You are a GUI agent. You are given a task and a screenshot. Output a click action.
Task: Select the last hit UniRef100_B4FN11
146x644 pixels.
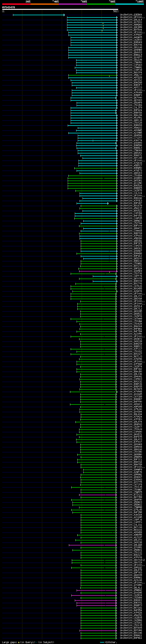click(x=131, y=638)
